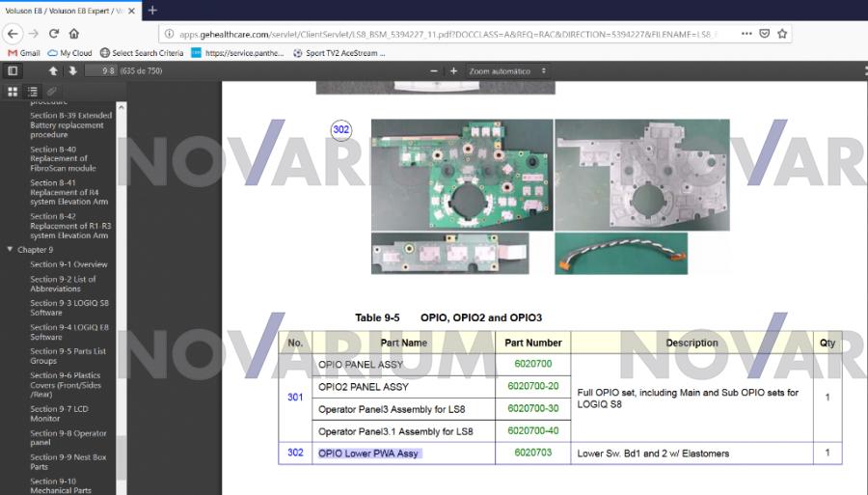Show document outline view in sidebar

(32, 92)
